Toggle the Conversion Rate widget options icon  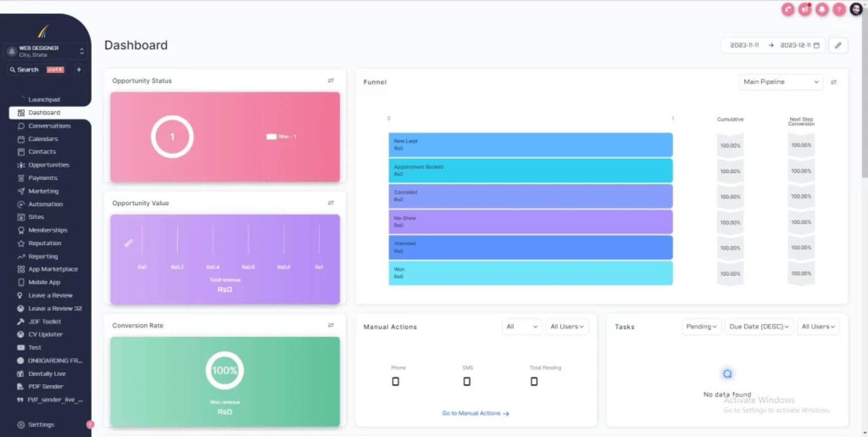tap(331, 325)
